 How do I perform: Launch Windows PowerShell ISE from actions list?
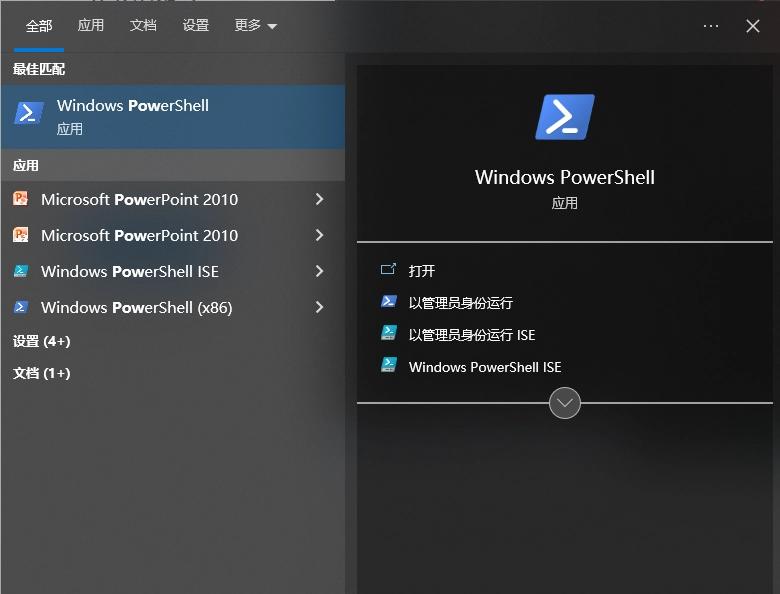point(485,367)
